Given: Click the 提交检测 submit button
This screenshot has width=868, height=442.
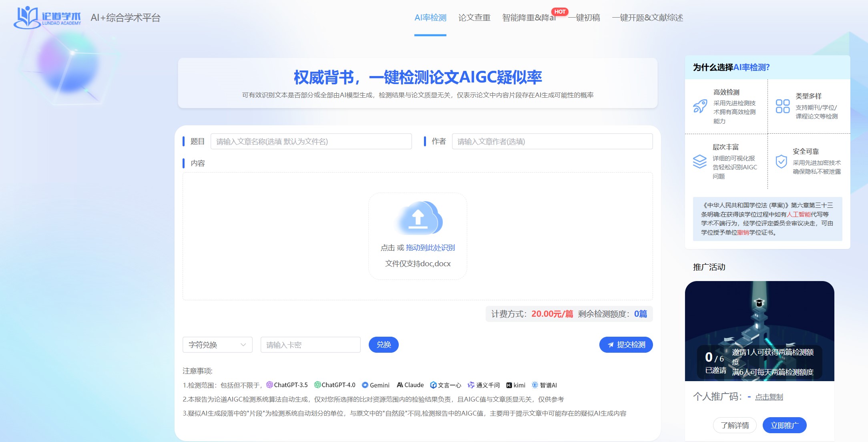Looking at the screenshot, I should pyautogui.click(x=625, y=344).
